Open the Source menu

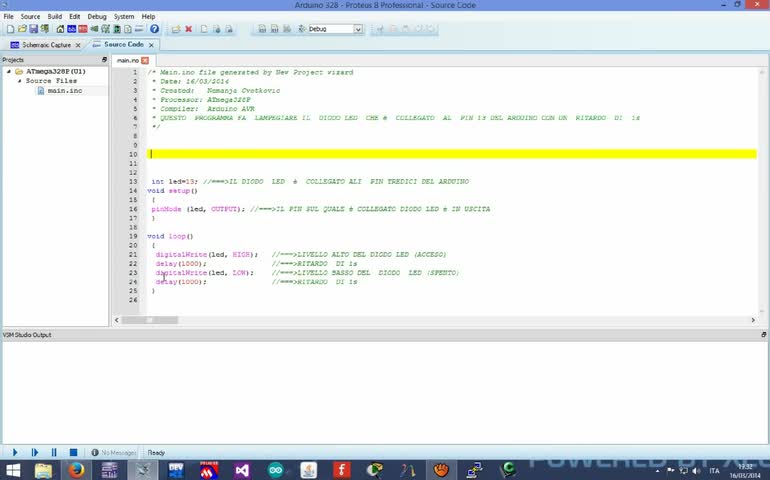30,16
